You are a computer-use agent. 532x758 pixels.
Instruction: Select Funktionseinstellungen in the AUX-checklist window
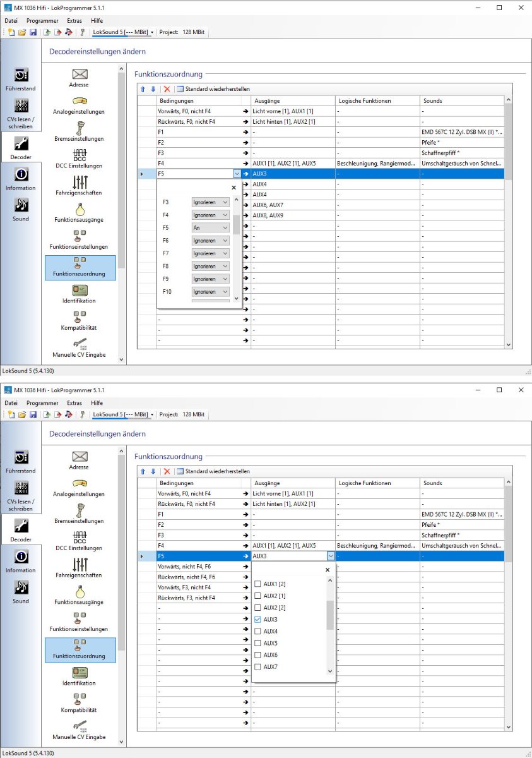tap(80, 623)
